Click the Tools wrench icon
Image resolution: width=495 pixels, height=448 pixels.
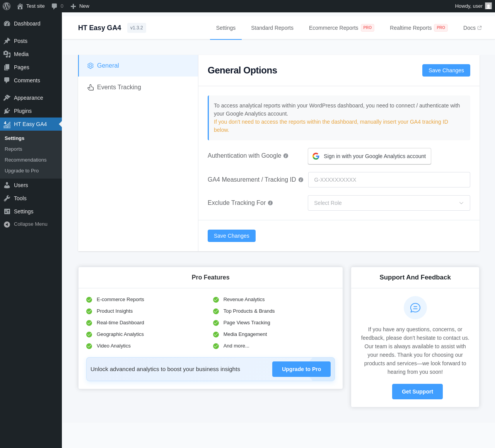[x=7, y=198]
